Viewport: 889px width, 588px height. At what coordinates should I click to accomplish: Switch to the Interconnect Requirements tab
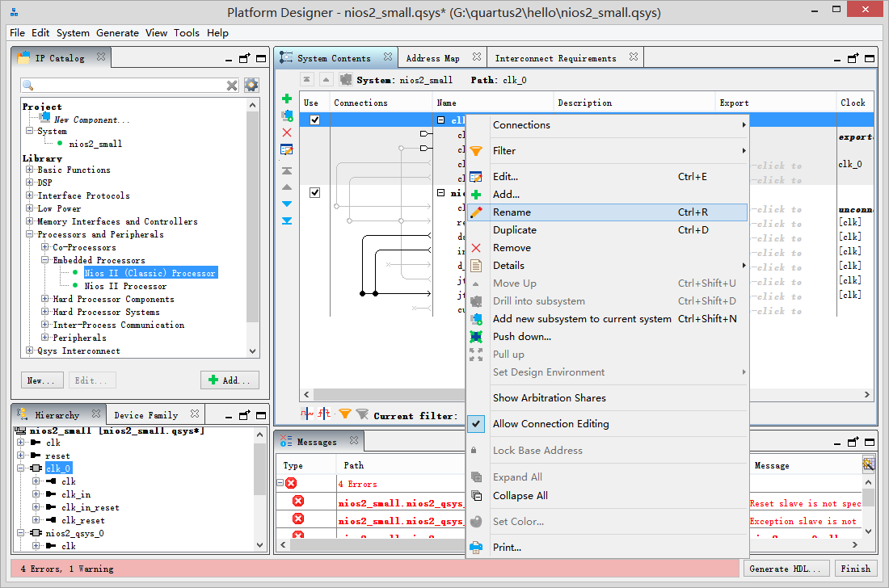click(556, 58)
